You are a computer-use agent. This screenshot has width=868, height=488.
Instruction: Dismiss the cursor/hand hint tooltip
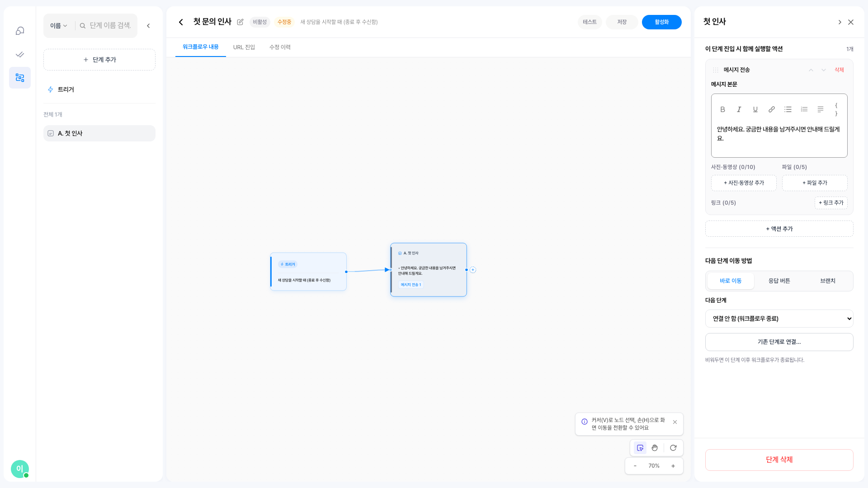tap(675, 422)
